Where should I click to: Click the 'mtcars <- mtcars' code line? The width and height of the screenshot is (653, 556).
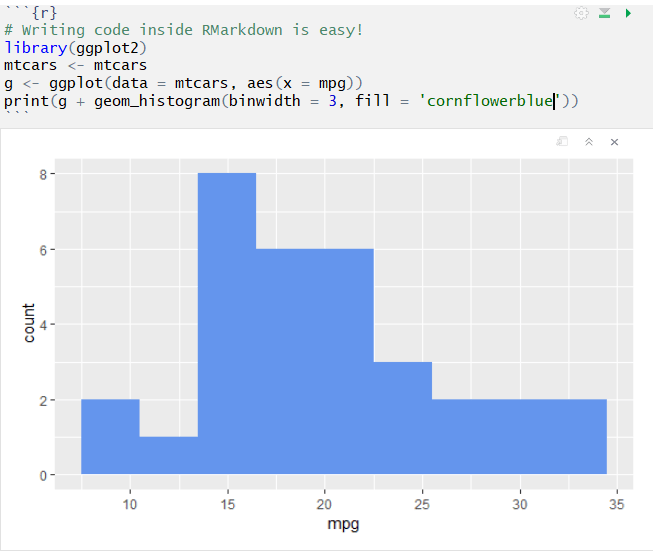pos(75,65)
